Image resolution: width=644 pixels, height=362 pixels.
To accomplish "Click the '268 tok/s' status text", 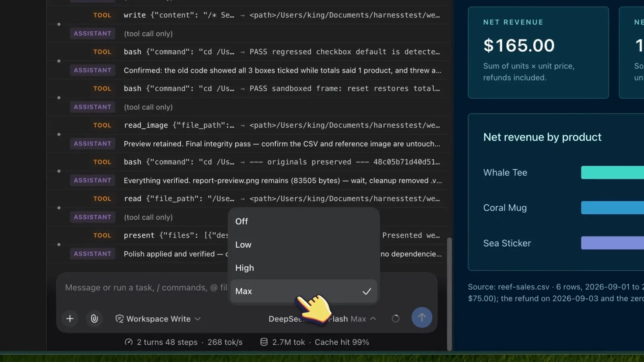I will tap(225, 342).
